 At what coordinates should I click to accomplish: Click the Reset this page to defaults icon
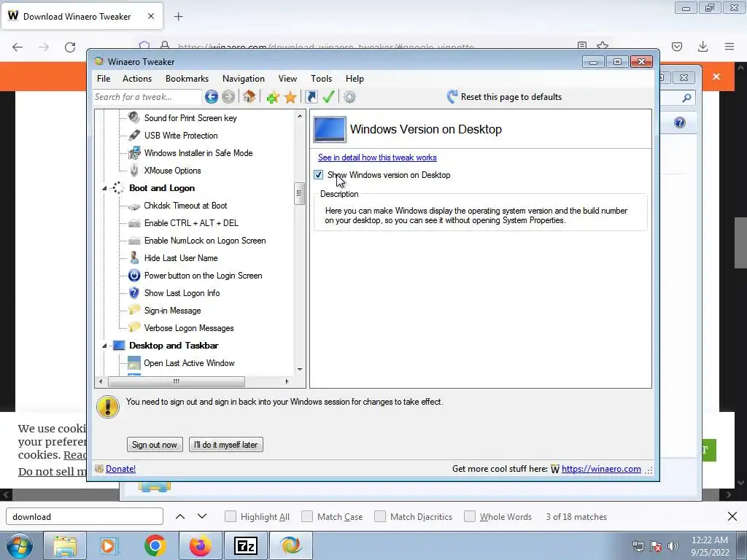pos(452,97)
